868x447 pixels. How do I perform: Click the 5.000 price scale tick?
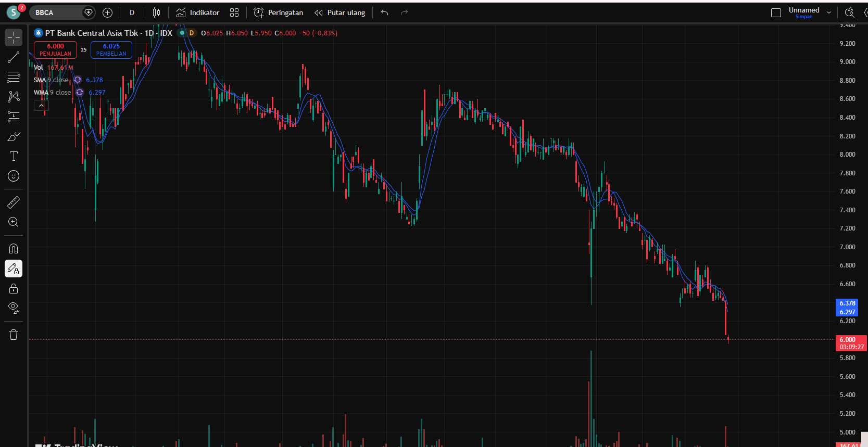tap(847, 432)
